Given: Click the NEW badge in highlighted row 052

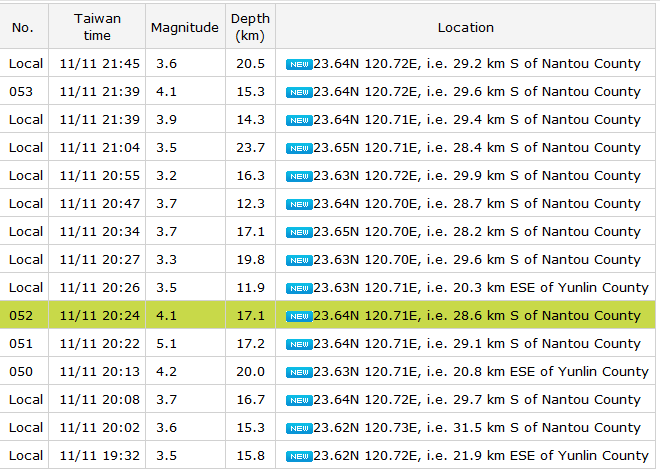Looking at the screenshot, I should tap(298, 316).
